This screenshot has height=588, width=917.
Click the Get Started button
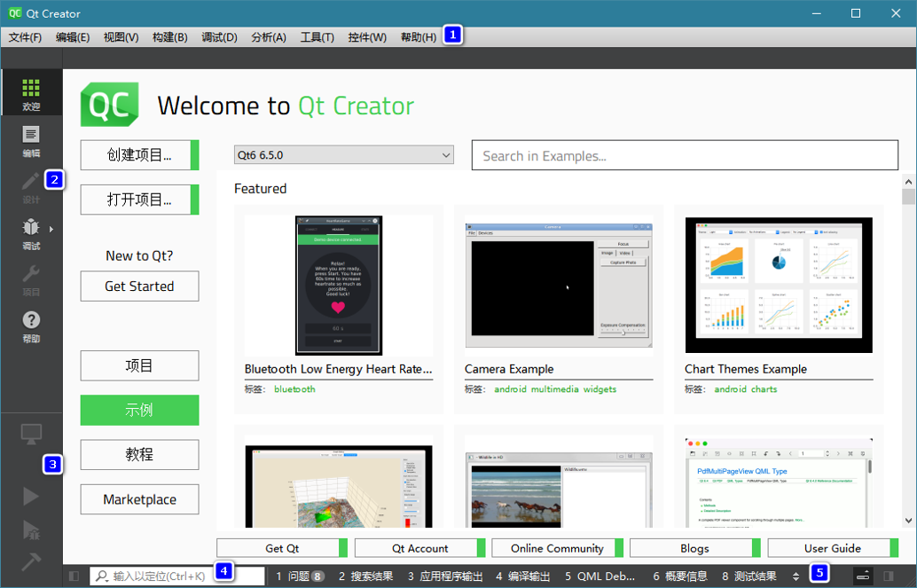[140, 286]
